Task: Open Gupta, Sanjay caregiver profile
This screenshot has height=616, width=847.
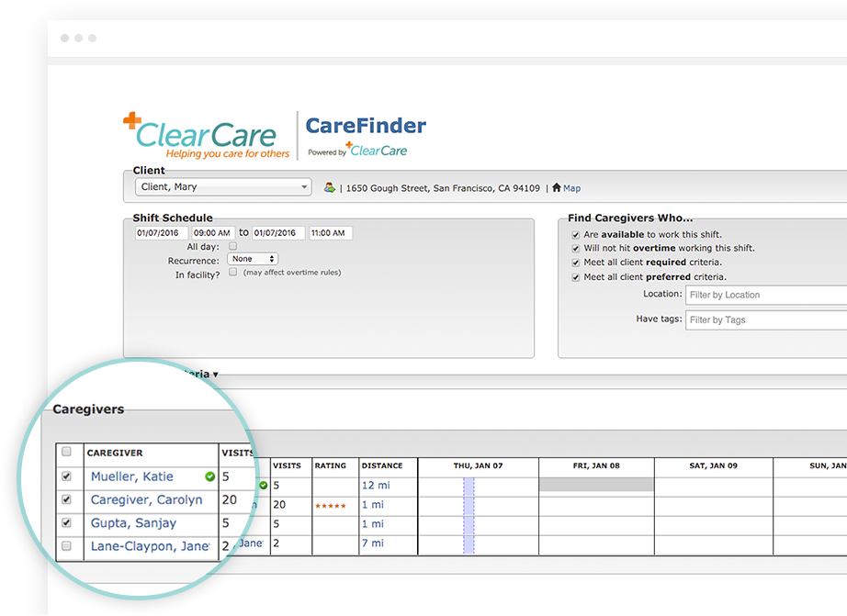Action: tap(133, 523)
